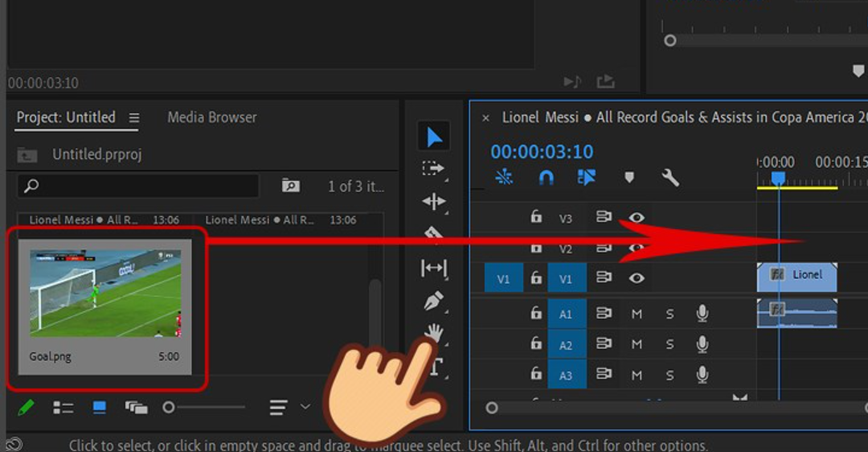Toggle lock on track V1
The width and height of the screenshot is (868, 452).
(x=536, y=277)
